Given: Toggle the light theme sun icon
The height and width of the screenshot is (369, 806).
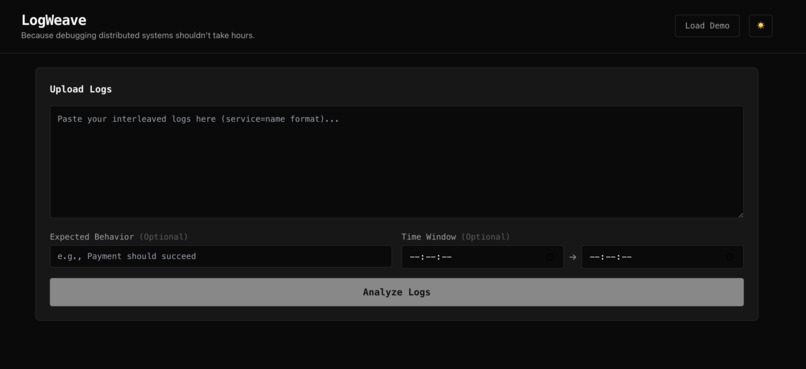Looking at the screenshot, I should pos(760,26).
